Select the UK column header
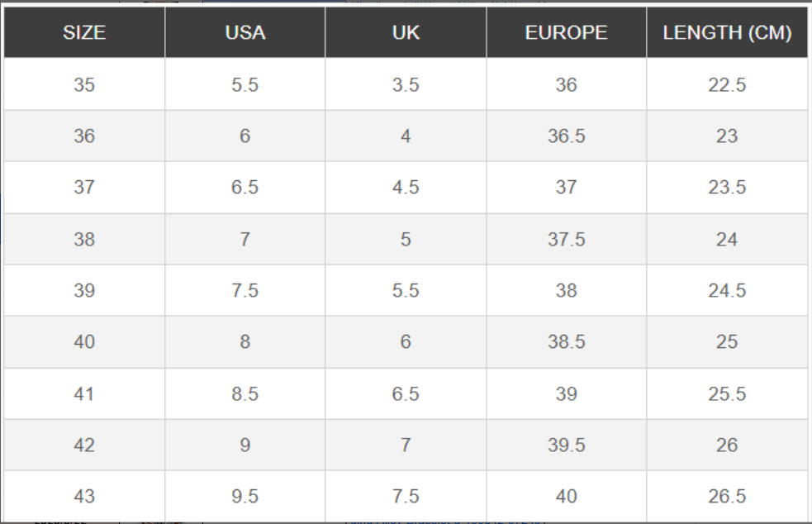Viewport: 812px width, 524px height. [406, 33]
